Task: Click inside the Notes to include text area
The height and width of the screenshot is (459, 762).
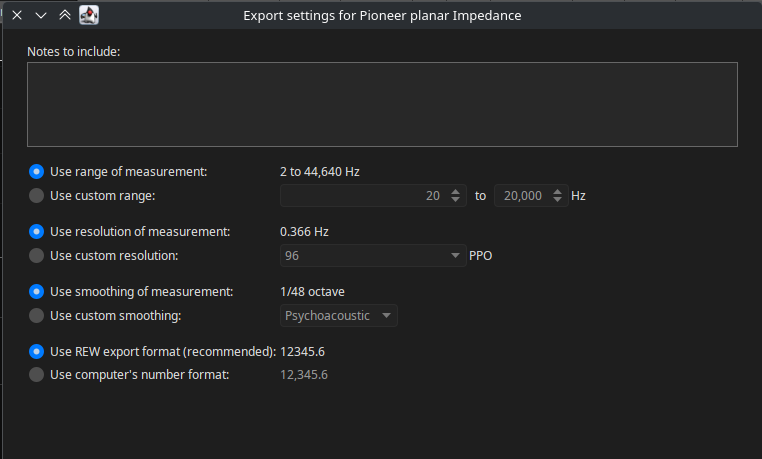Action: click(x=382, y=104)
